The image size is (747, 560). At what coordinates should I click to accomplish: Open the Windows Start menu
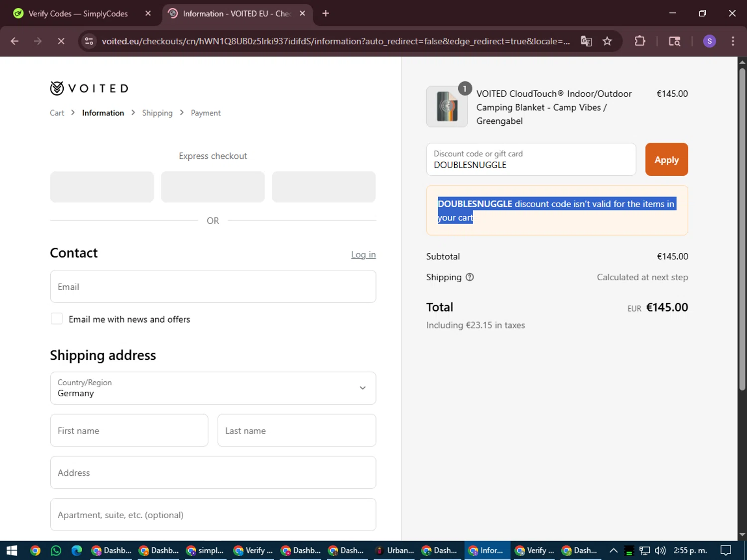[x=11, y=551]
